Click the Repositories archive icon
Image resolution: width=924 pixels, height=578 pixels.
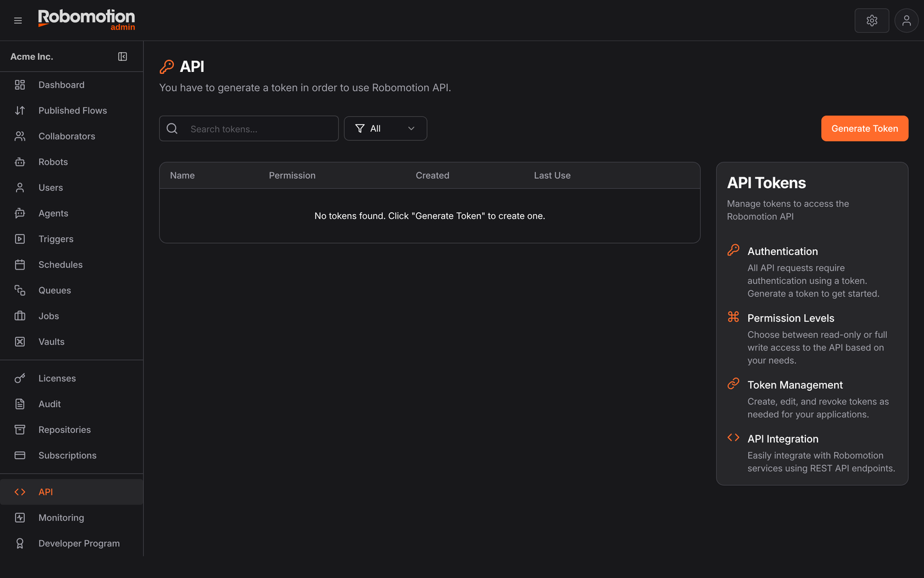(20, 430)
